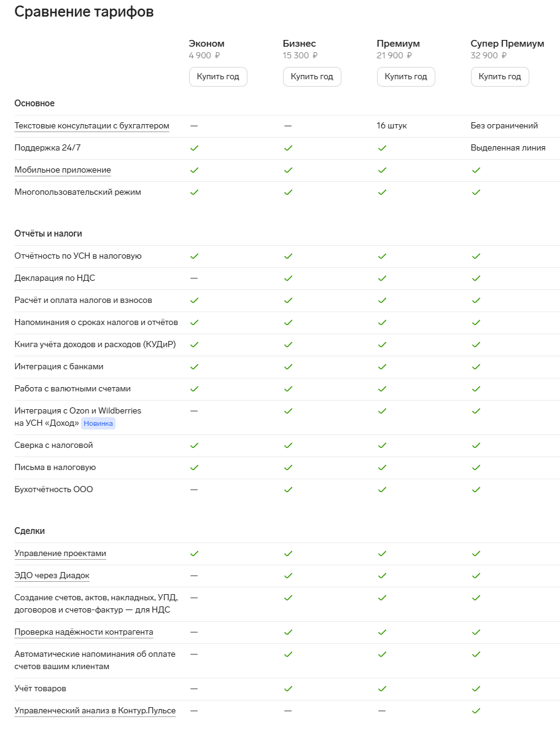Click Эконом dash in Бухотчётность ООО row
Screen dimensions: 560x733
click(194, 490)
